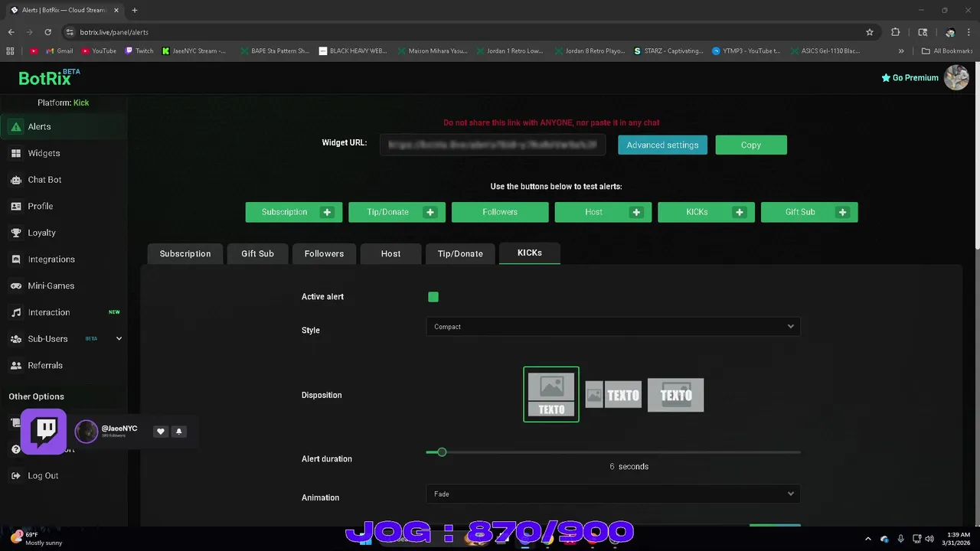Click the Advanced settings button
Viewport: 980px width, 551px height.
[662, 145]
